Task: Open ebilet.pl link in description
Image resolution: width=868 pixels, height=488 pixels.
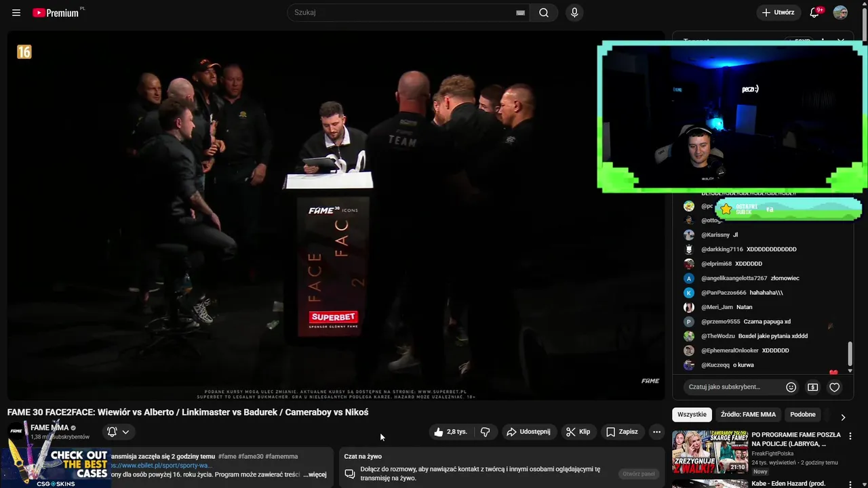Action: 163,466
